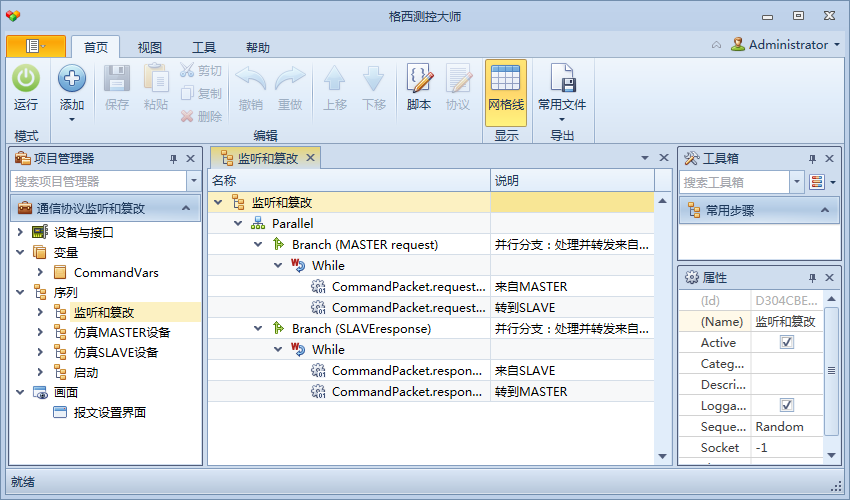Click the project manager search field
The image size is (850, 500).
(97, 181)
